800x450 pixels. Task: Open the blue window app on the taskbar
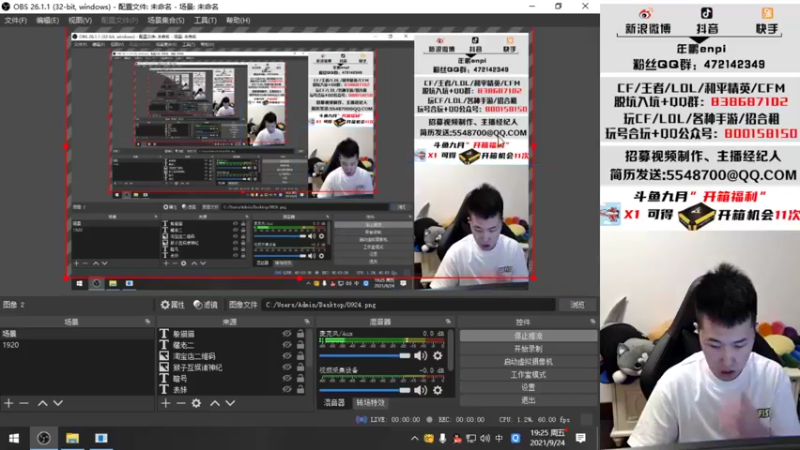click(x=101, y=438)
